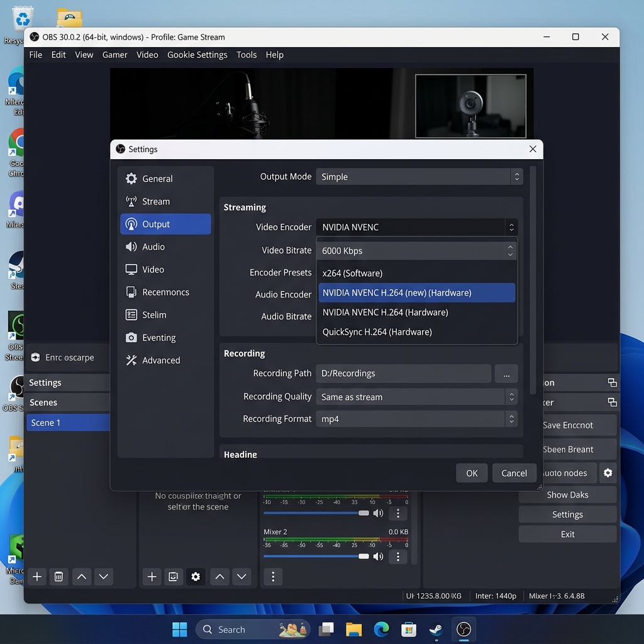This screenshot has height=644, width=644.
Task: Close the Settings dialog with X
Action: [x=533, y=149]
